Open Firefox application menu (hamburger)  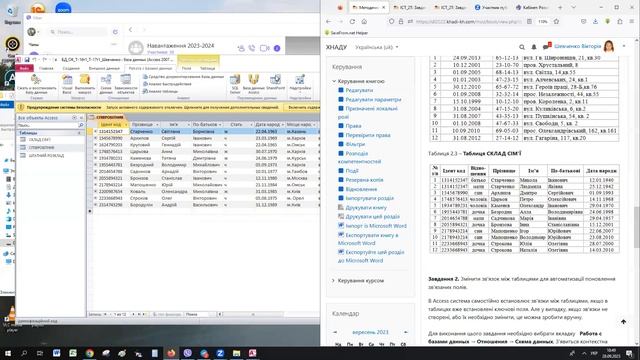coord(631,22)
